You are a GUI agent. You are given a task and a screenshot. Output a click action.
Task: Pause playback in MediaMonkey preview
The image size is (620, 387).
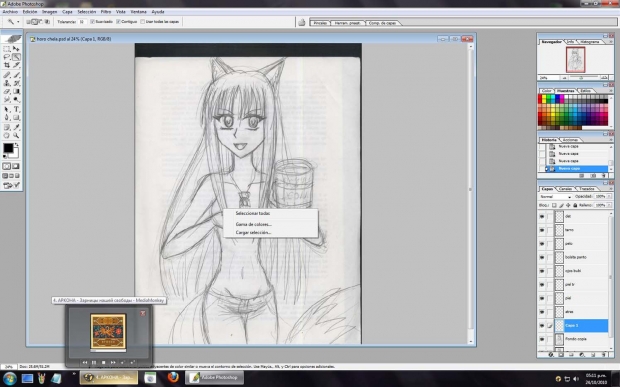(94, 362)
